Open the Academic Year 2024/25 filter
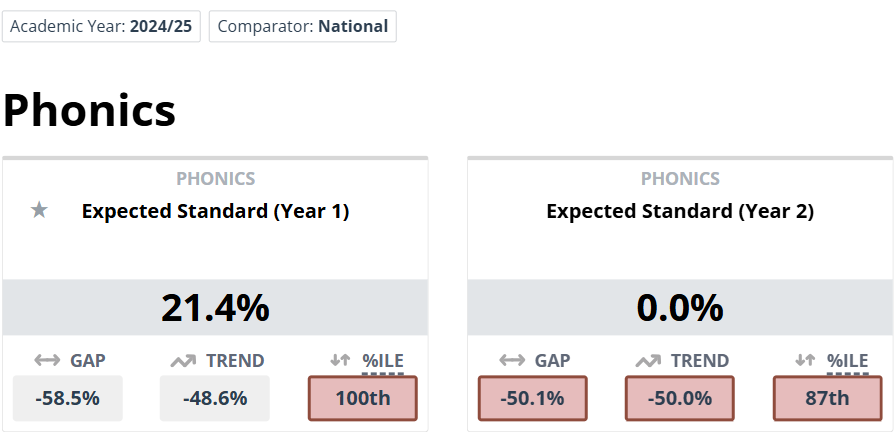This screenshot has width=895, height=436. pos(101,27)
